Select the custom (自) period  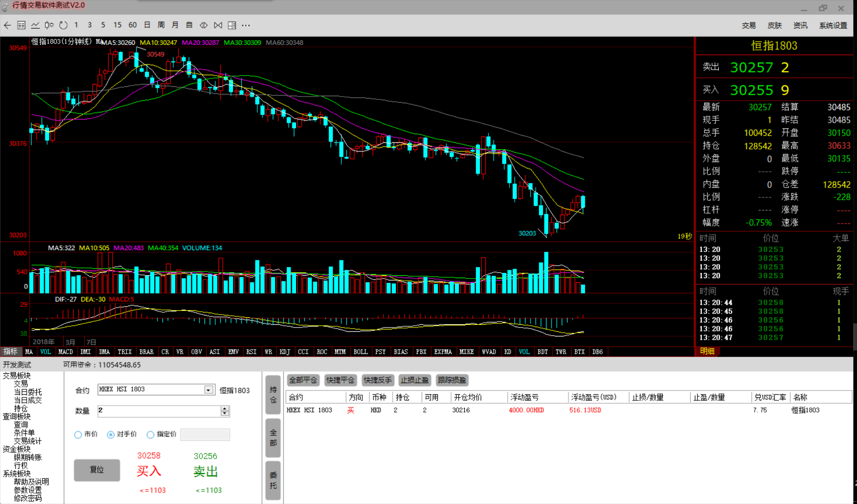[189, 25]
